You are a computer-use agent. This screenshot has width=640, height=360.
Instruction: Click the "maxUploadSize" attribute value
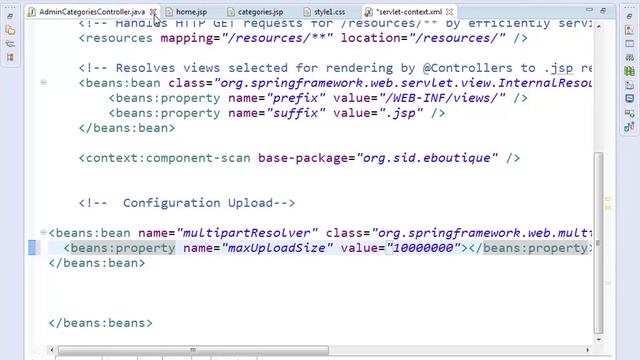coord(277,248)
